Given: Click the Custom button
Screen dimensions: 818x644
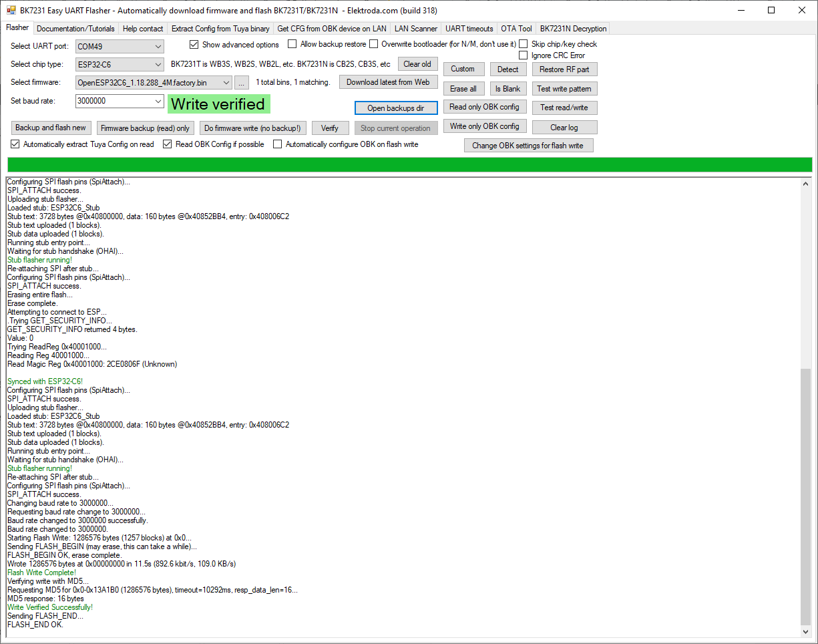Looking at the screenshot, I should coord(463,69).
